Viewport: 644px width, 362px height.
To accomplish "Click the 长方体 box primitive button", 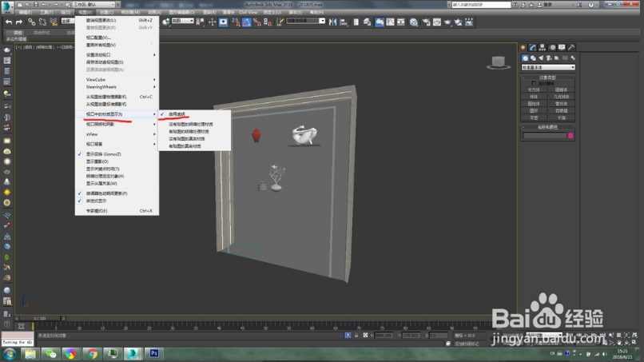I will (x=535, y=90).
